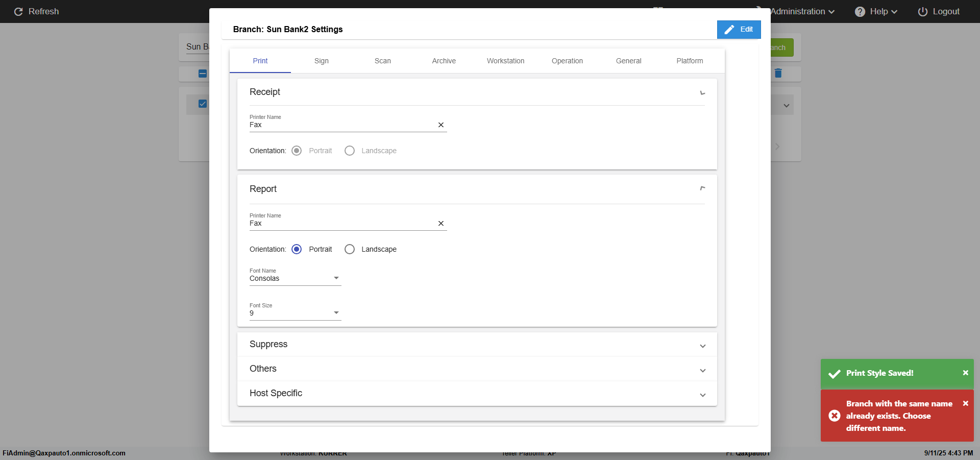The image size is (980, 460).
Task: Open the Workstation tab
Action: click(505, 61)
